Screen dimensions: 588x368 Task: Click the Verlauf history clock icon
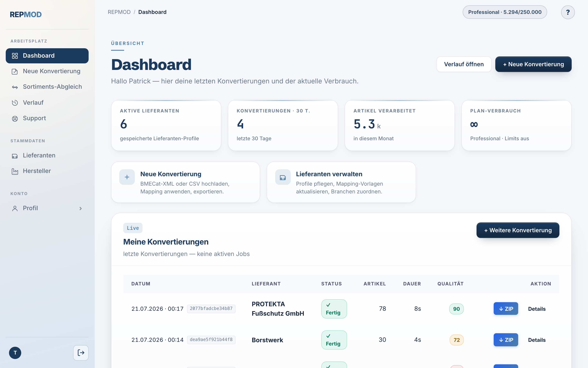[x=15, y=103]
